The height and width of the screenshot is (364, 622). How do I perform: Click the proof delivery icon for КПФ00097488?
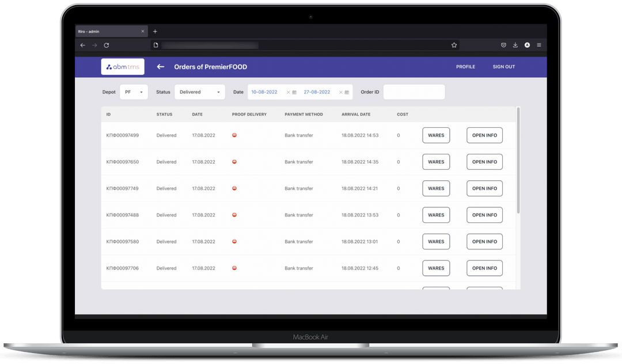coord(234,215)
